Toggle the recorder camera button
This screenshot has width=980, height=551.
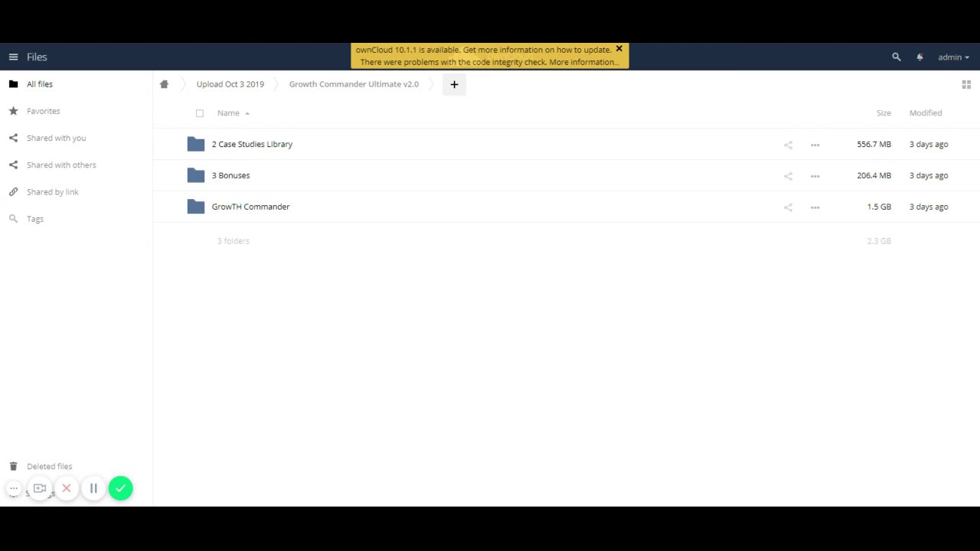point(40,488)
